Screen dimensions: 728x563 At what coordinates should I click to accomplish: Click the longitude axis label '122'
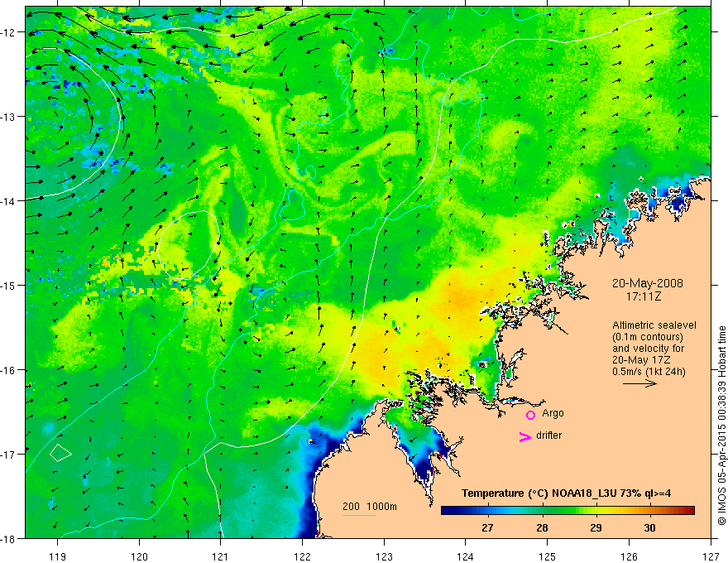click(x=302, y=556)
